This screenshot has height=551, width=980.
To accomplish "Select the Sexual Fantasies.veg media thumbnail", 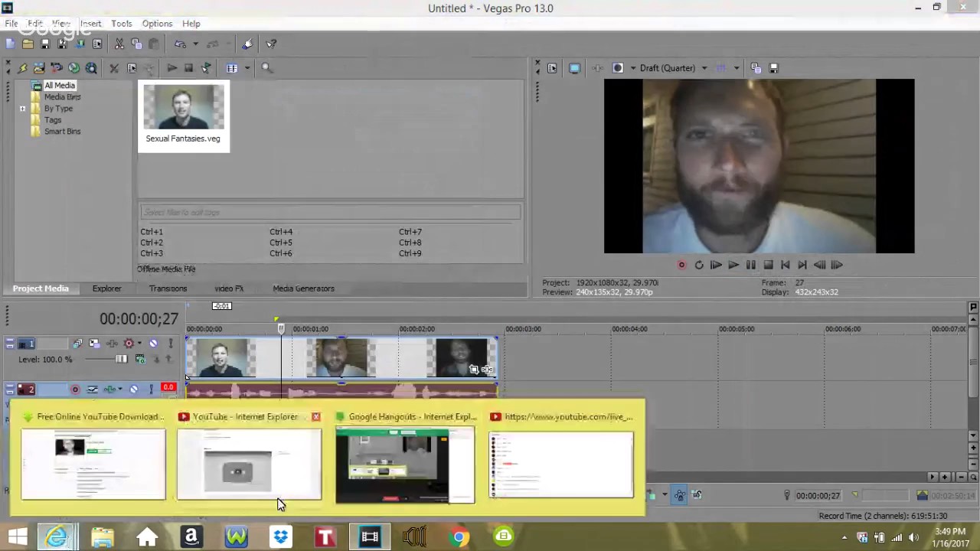I will click(184, 116).
